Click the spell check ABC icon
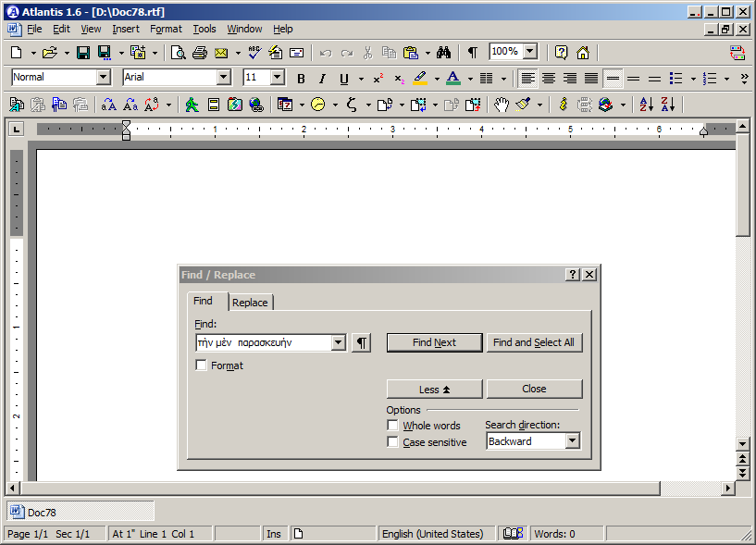Image resolution: width=756 pixels, height=545 pixels. [x=254, y=53]
